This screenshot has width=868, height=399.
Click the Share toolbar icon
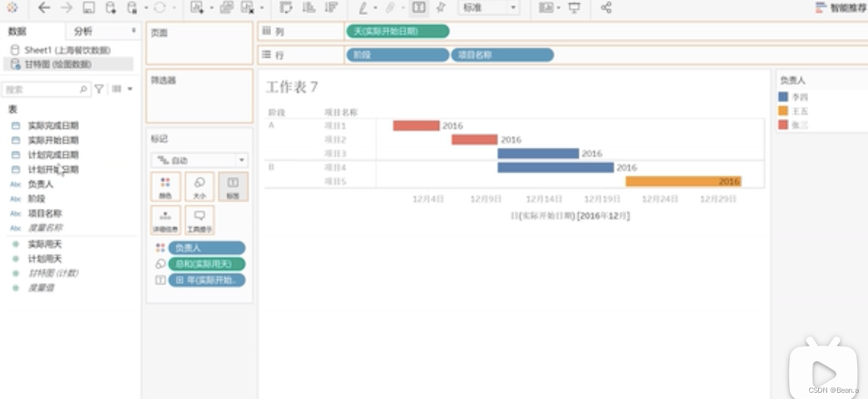606,8
